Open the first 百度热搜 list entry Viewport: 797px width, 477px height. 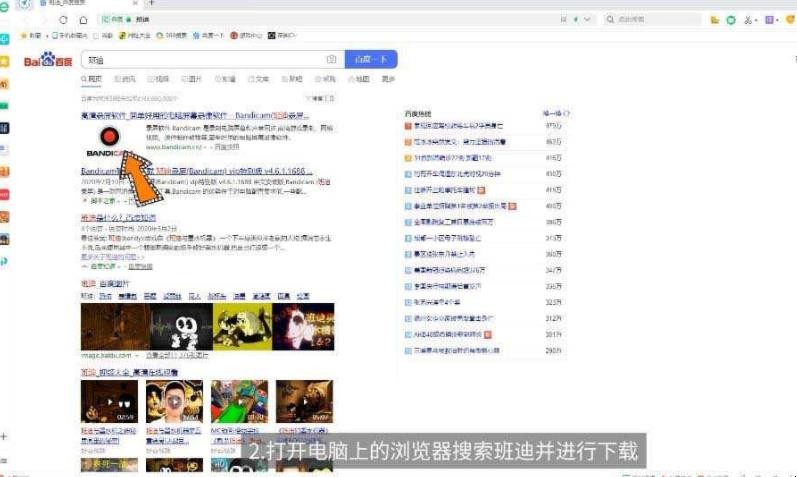[458, 126]
